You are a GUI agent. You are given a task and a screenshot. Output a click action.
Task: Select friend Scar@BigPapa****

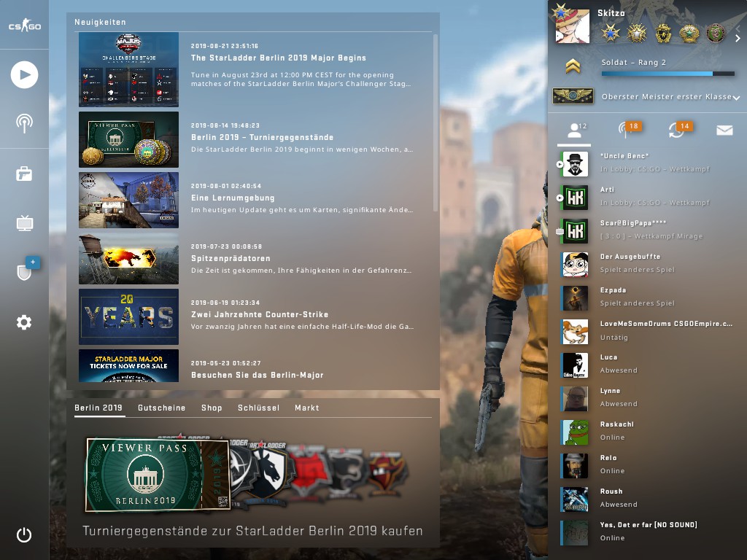pyautogui.click(x=648, y=231)
